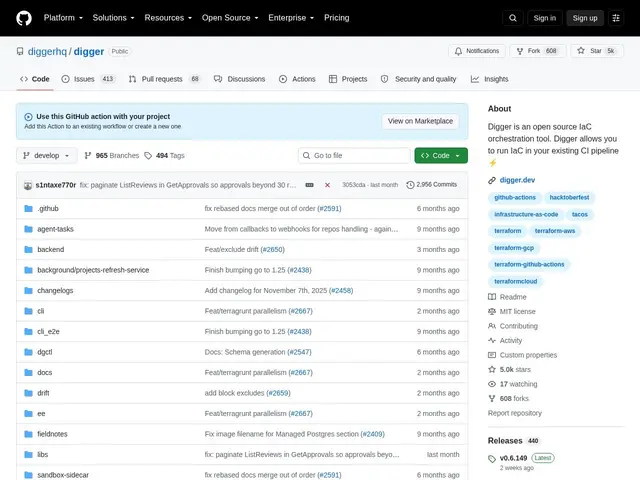640x480 pixels.
Task: Expand the Platform menu
Action: pos(63,18)
